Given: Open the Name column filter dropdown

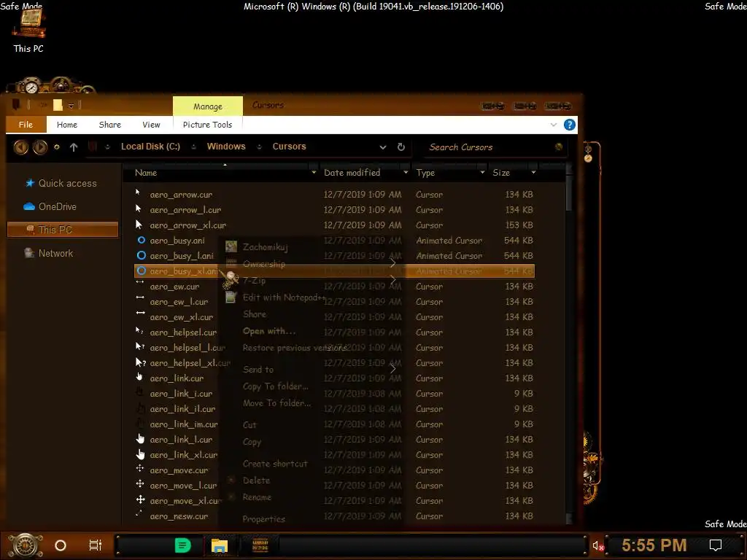Looking at the screenshot, I should click(314, 172).
